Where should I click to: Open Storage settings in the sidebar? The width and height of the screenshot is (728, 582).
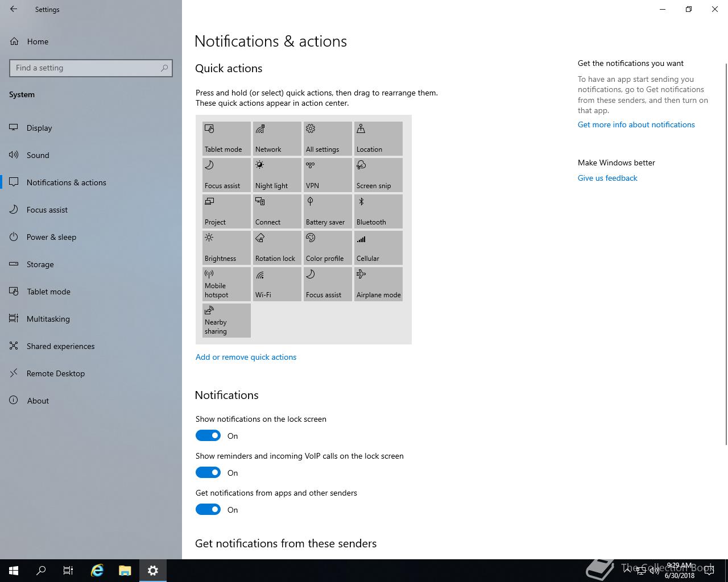(91, 264)
